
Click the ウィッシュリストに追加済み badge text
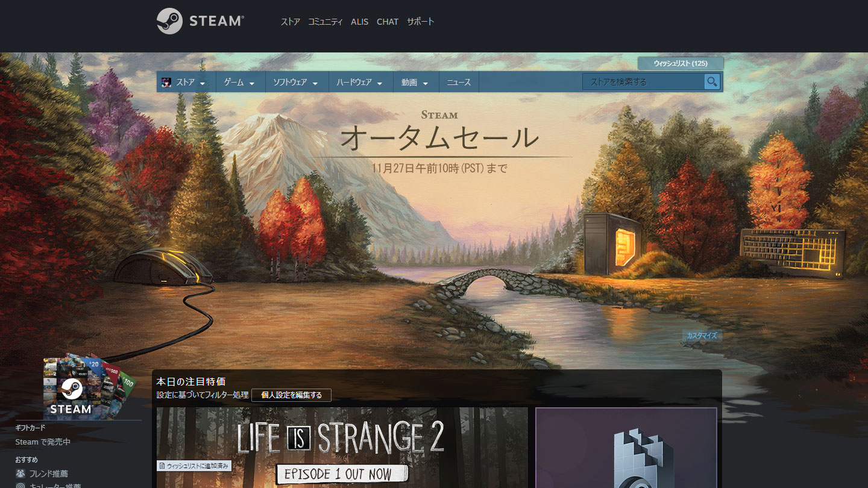(197, 466)
